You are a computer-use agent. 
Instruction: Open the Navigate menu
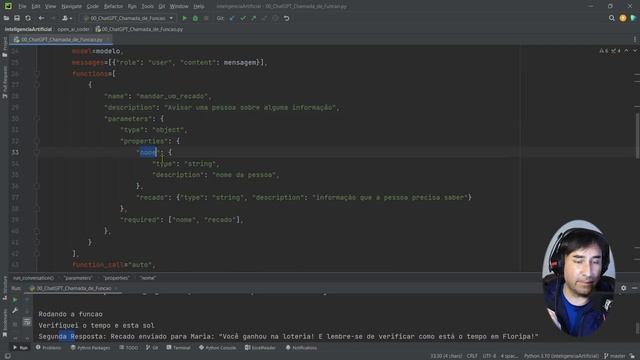(x=71, y=7)
